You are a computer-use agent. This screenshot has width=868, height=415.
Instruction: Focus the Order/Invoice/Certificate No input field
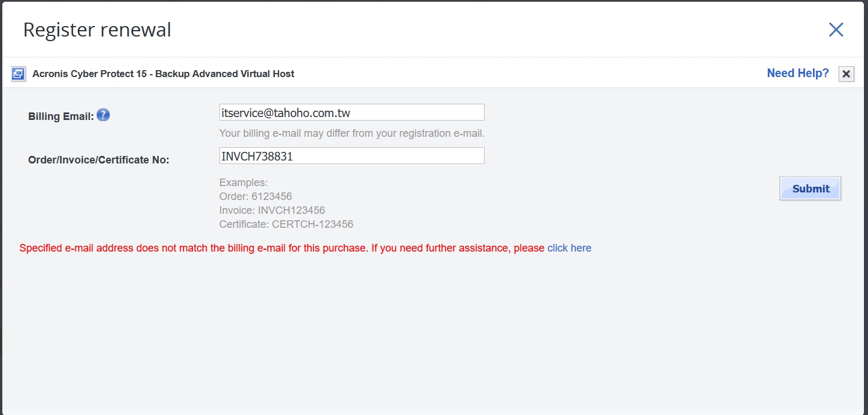[351, 156]
